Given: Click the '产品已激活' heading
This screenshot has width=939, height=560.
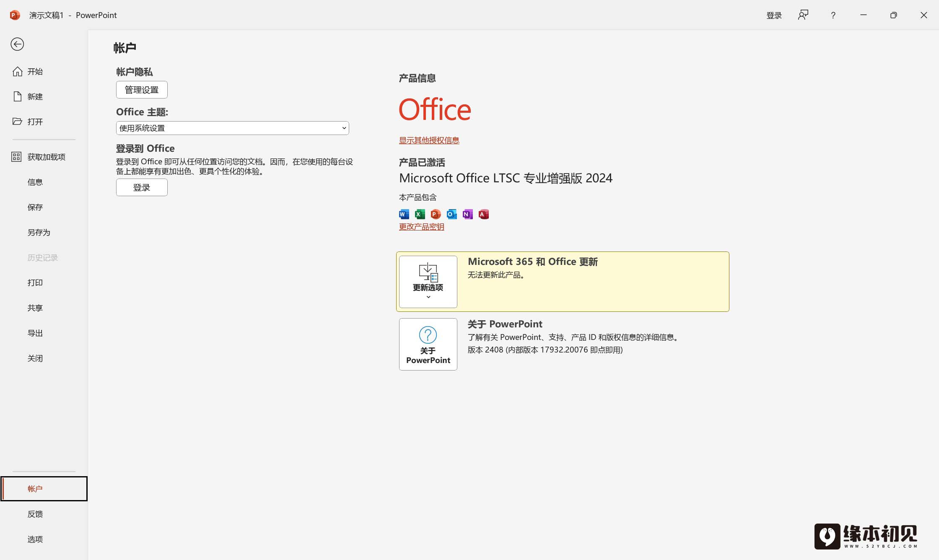Looking at the screenshot, I should [x=422, y=163].
